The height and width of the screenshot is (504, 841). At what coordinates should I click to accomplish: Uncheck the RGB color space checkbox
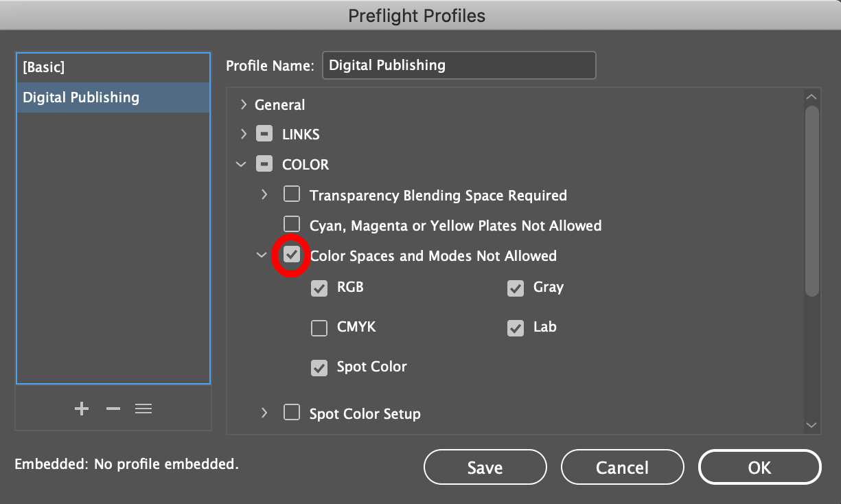(x=319, y=288)
